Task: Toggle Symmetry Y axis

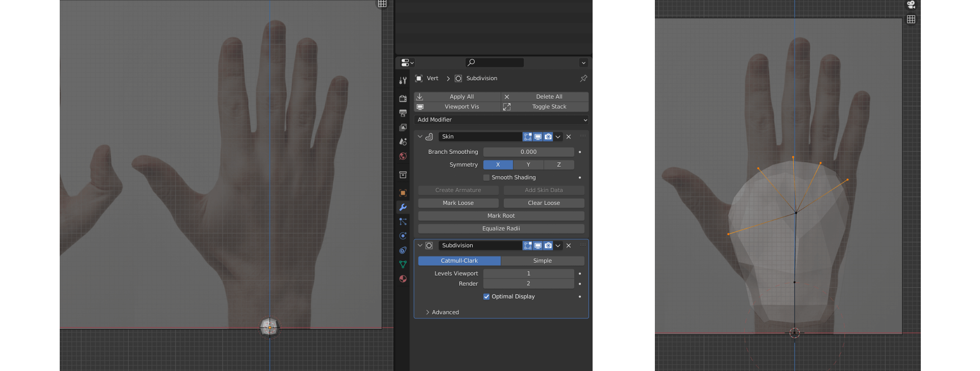Action: pos(528,165)
